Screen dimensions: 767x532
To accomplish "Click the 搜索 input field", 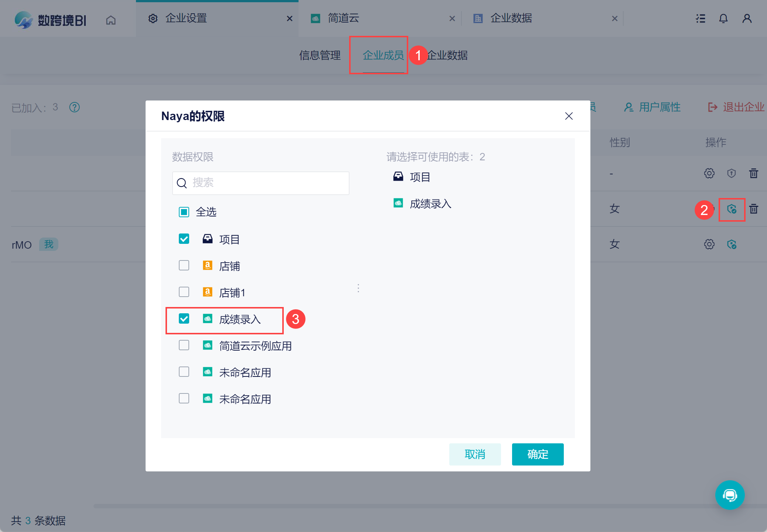I will pos(260,183).
